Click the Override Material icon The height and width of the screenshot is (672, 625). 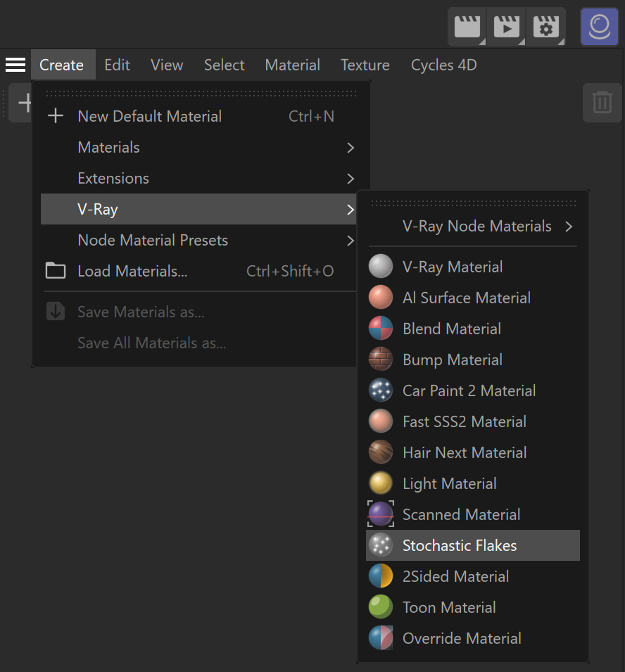click(381, 638)
